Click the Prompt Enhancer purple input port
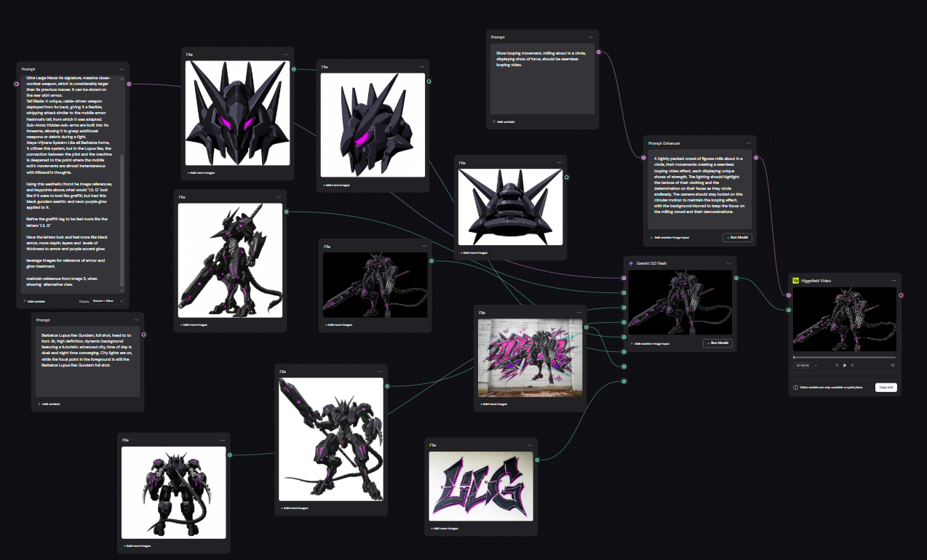The height and width of the screenshot is (560, 927). point(644,157)
